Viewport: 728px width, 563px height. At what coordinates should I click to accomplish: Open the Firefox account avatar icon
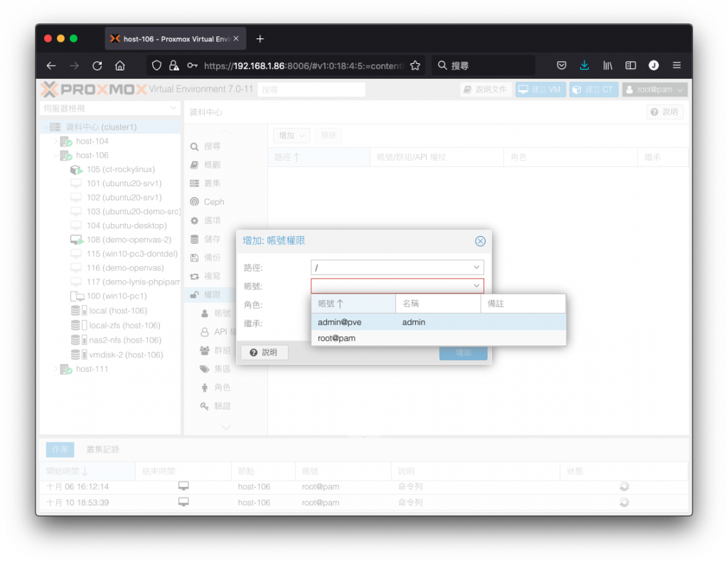pyautogui.click(x=654, y=65)
